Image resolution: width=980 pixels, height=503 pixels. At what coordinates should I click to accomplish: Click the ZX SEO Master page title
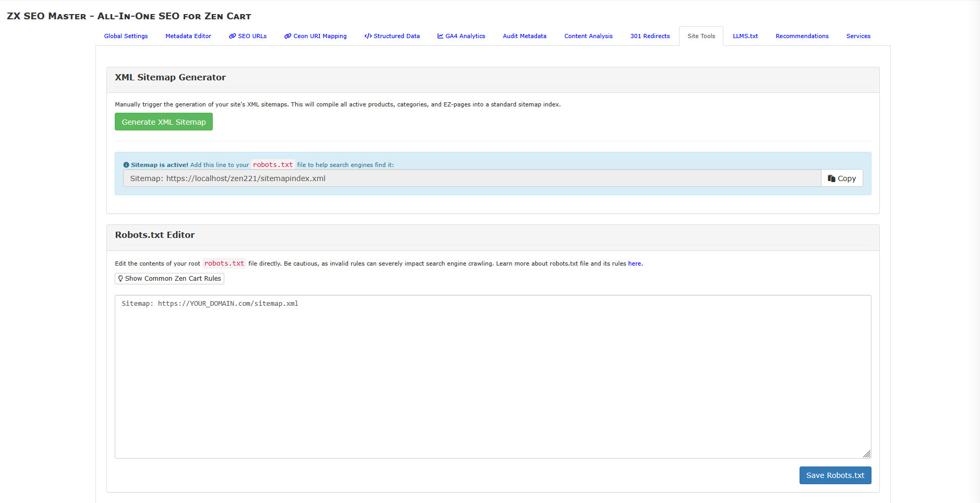[x=129, y=16]
